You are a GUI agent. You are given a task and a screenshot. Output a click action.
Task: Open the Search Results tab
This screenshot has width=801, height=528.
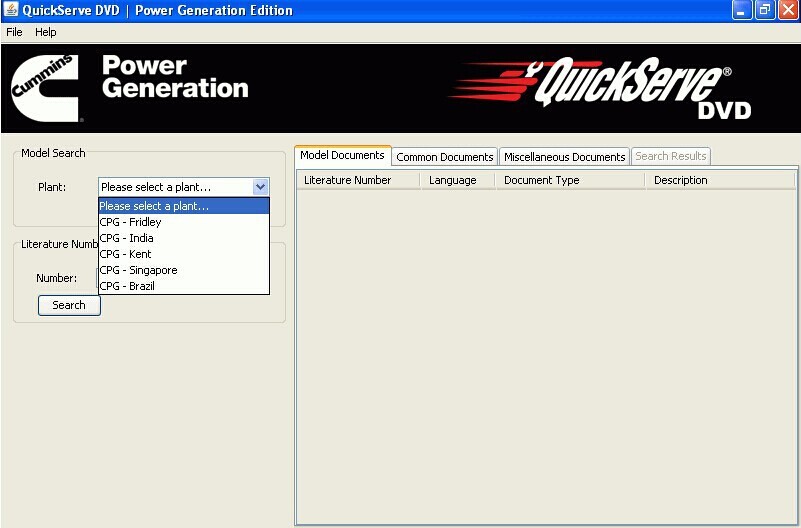671,156
